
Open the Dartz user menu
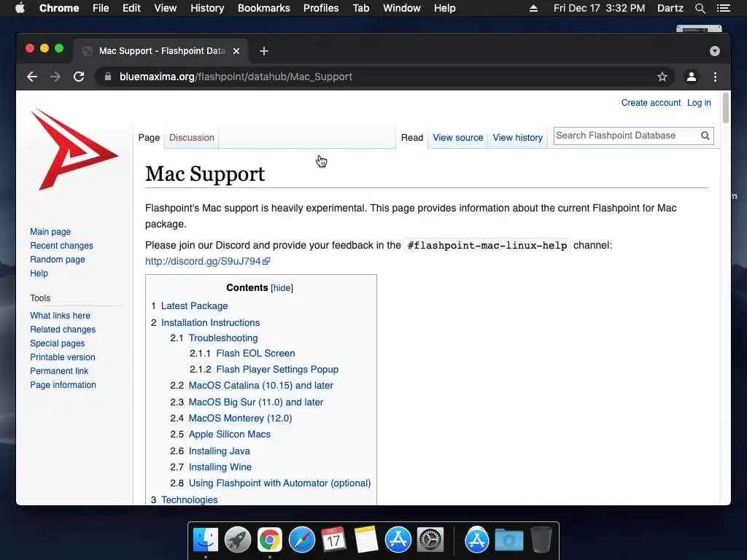tap(670, 8)
